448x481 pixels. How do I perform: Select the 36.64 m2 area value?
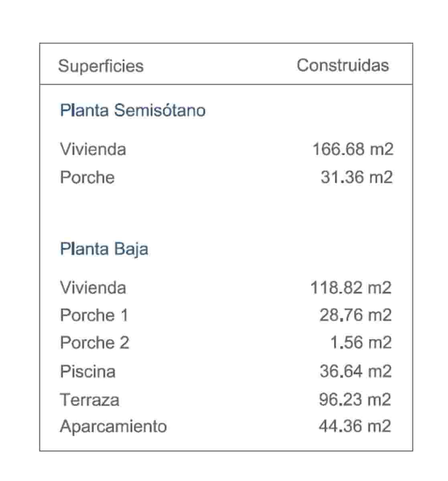355,372
